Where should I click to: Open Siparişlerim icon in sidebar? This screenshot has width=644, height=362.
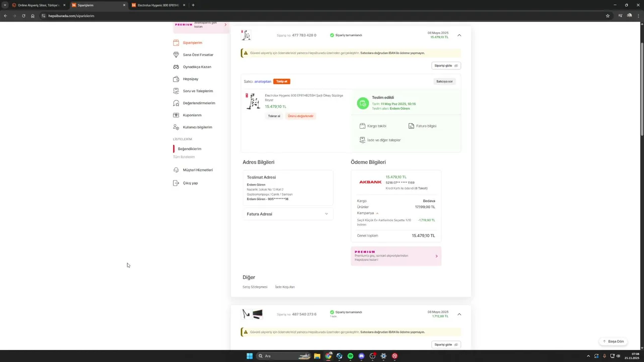click(176, 43)
